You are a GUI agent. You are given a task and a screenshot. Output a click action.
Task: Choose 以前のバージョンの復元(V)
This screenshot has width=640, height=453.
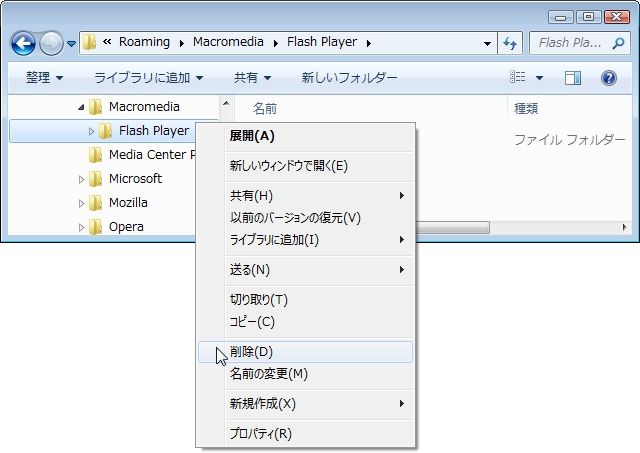(305, 218)
